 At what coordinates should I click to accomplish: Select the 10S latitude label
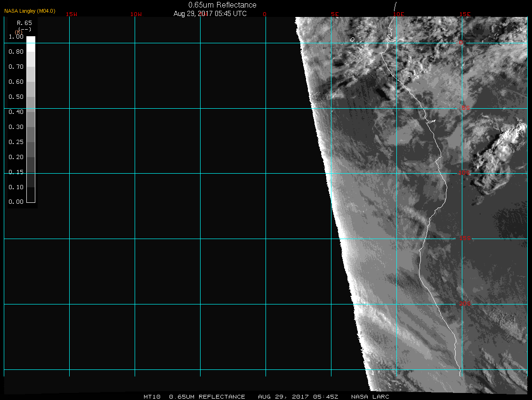(x=464, y=173)
